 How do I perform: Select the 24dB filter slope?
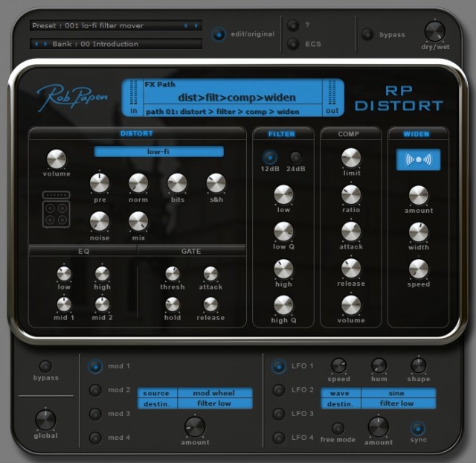(x=296, y=157)
